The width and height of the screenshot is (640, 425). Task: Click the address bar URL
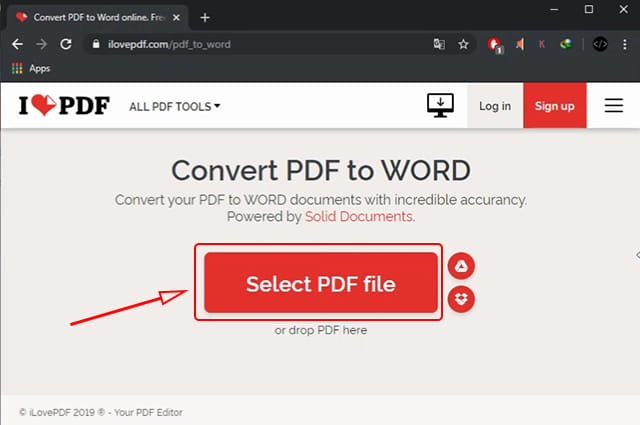(169, 44)
